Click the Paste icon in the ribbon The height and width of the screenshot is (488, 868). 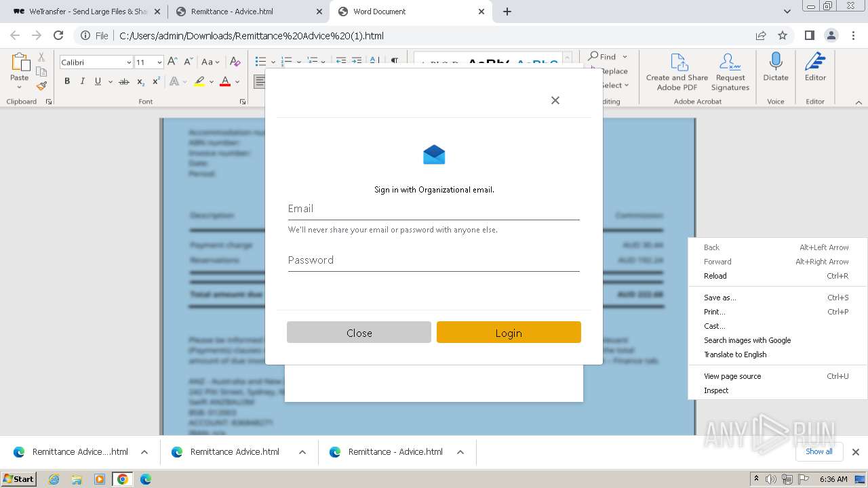(20, 62)
